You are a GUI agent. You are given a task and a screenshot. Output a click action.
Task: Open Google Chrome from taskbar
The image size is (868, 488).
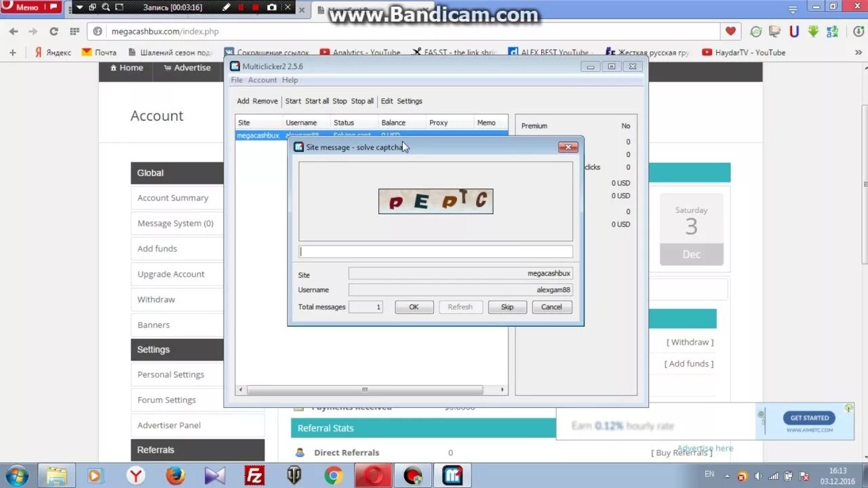pos(333,476)
